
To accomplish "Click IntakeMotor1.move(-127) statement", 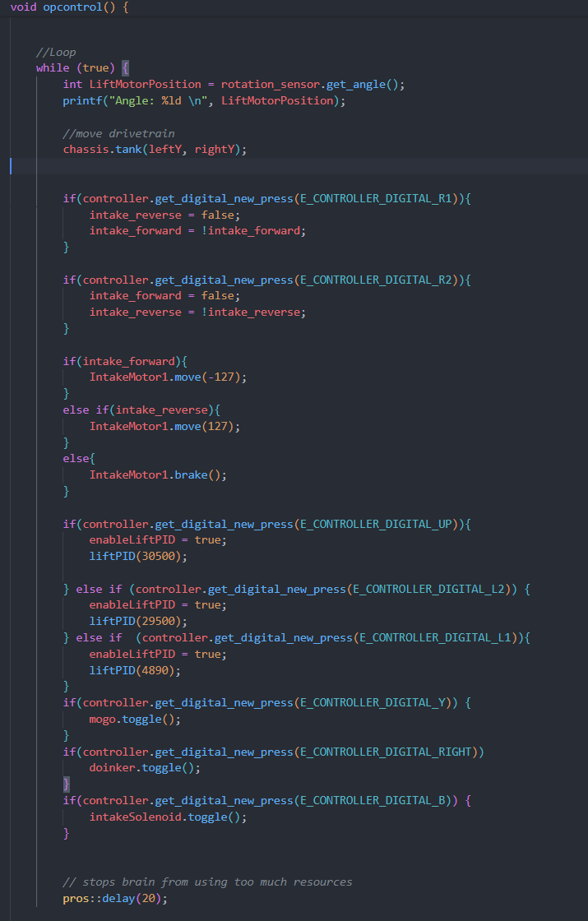I will pos(168,377).
